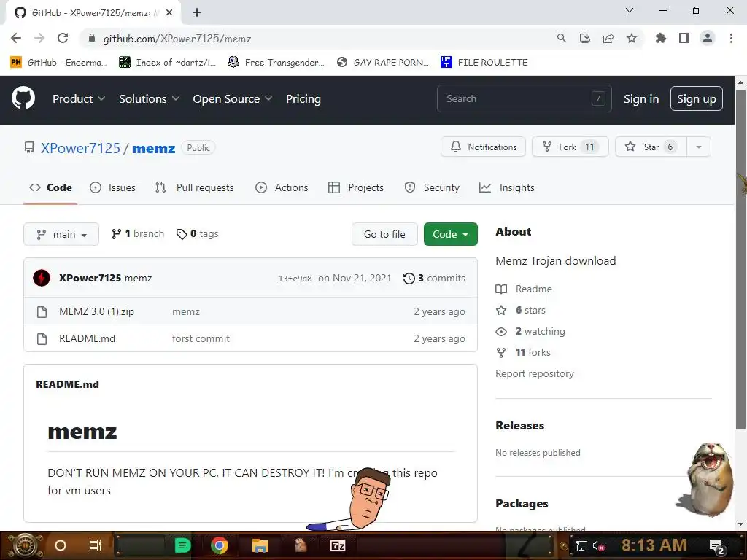
Task: Open the notification center tray icon
Action: 717,546
